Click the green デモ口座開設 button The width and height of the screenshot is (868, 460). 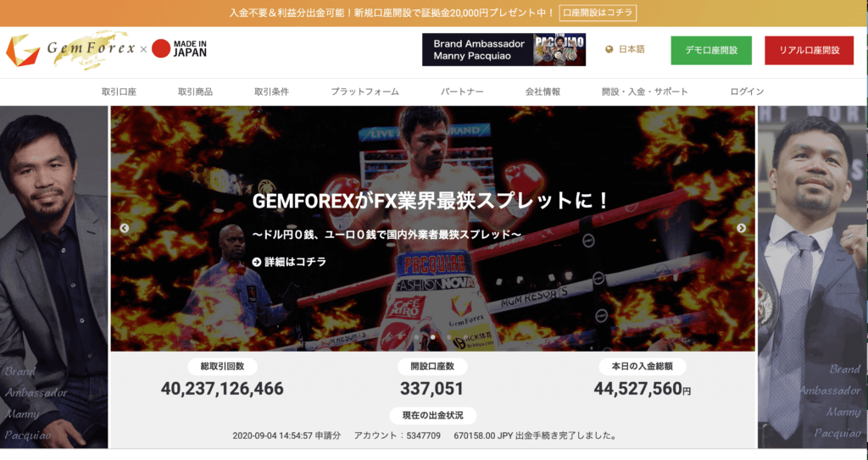[711, 50]
